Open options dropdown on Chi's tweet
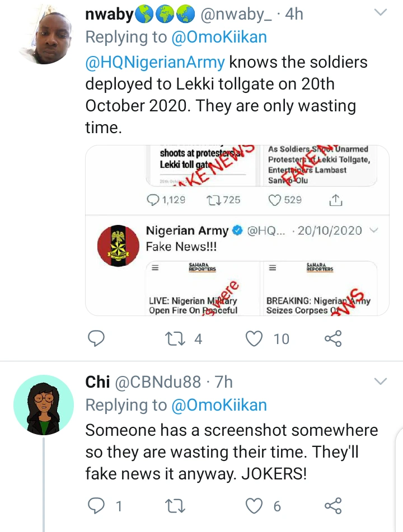Viewport: 403px width, 532px height. [x=380, y=382]
